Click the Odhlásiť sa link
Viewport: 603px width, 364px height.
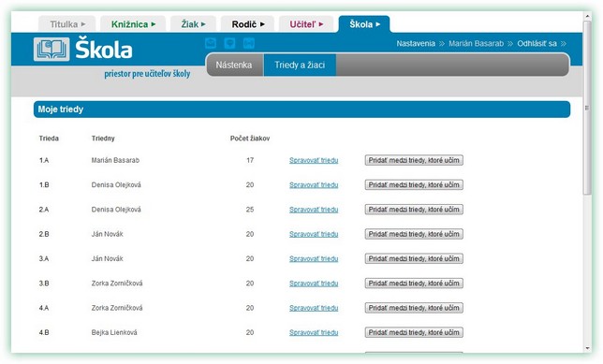coord(537,43)
